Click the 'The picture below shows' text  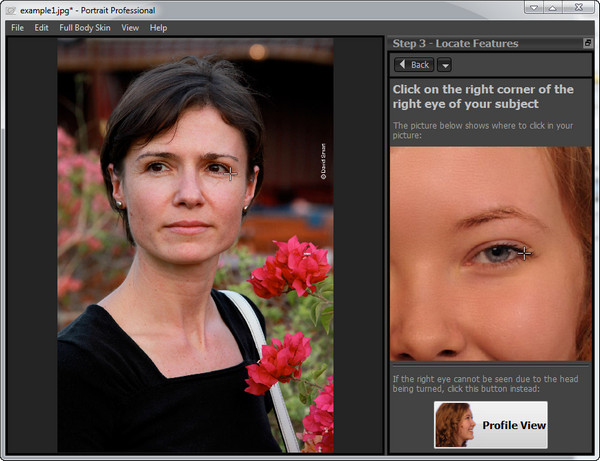point(483,130)
